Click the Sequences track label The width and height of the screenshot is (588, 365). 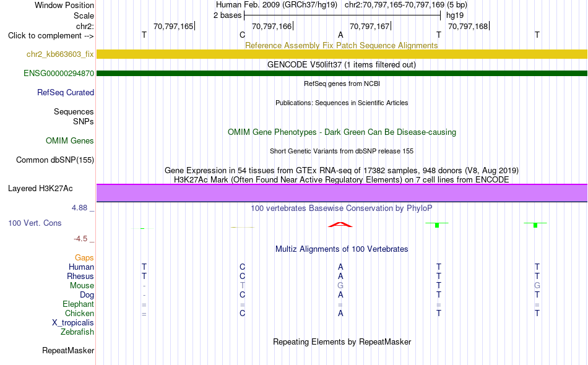74,112
